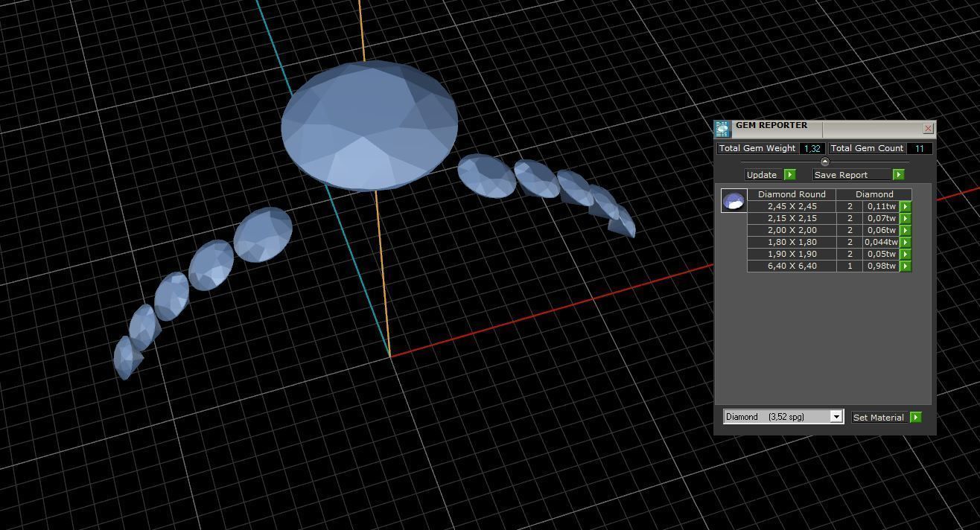Image resolution: width=980 pixels, height=530 pixels.
Task: Select the 1,80 X 1,80 size cell
Action: click(x=792, y=242)
